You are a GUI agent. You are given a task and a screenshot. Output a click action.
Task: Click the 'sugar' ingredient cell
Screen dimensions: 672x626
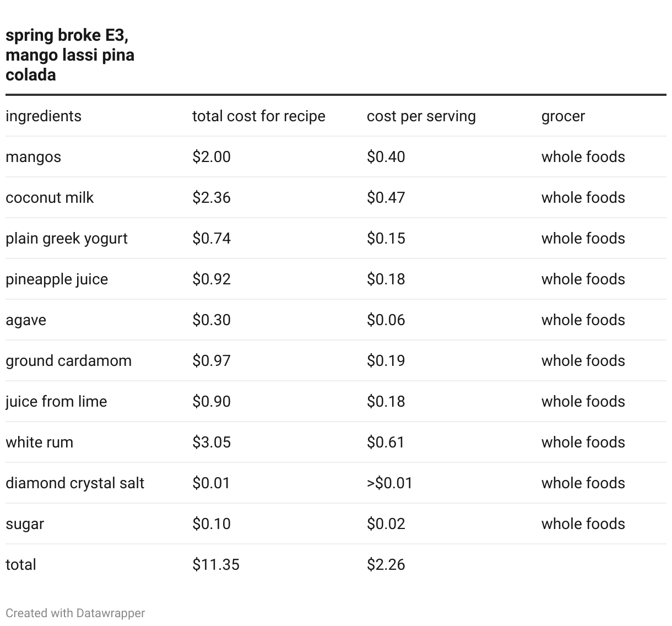(x=25, y=524)
